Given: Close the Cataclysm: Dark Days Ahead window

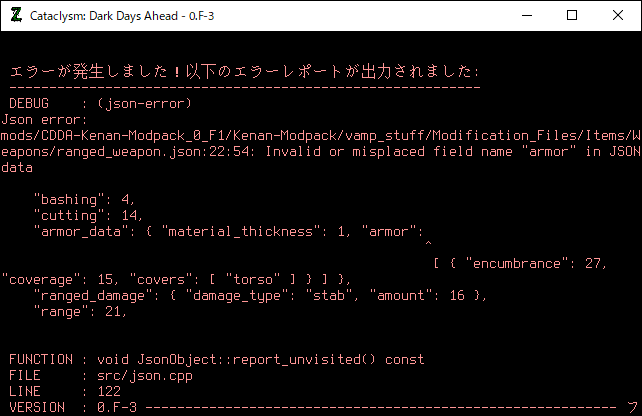Looking at the screenshot, I should tap(618, 15).
